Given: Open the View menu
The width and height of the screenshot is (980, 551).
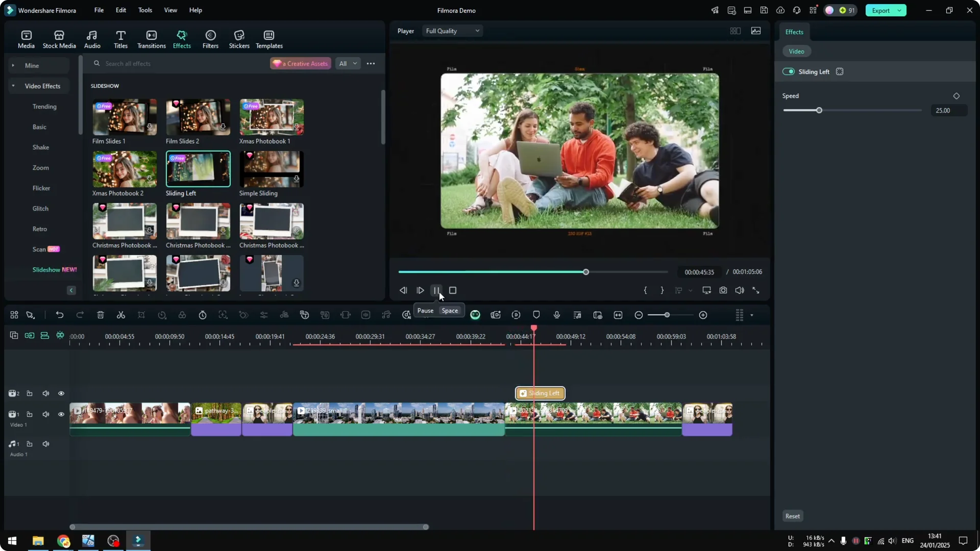Looking at the screenshot, I should pos(170,10).
